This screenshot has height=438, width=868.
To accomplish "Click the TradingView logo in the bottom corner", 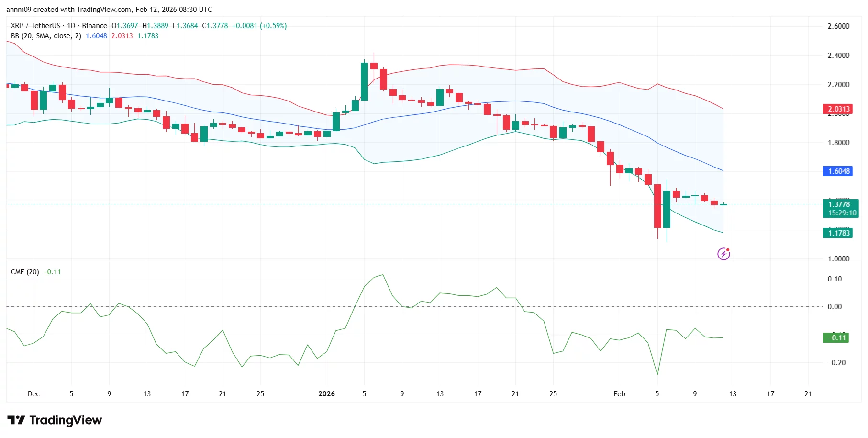I will 54,420.
